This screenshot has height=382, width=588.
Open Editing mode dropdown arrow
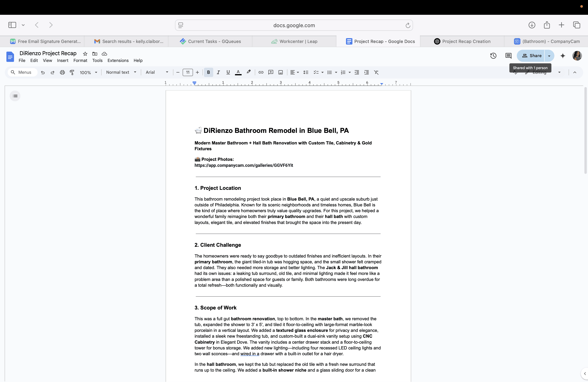[x=559, y=72]
